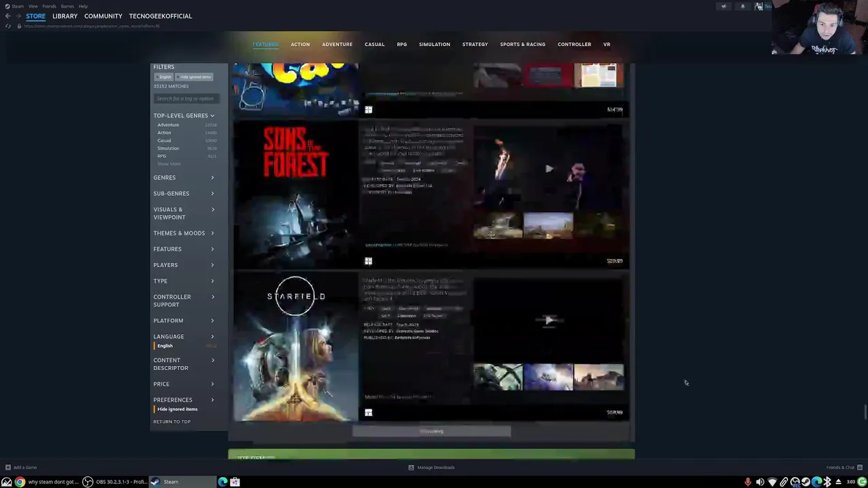Click the Manage Downloads icon
The height and width of the screenshot is (488, 868).
[411, 467]
